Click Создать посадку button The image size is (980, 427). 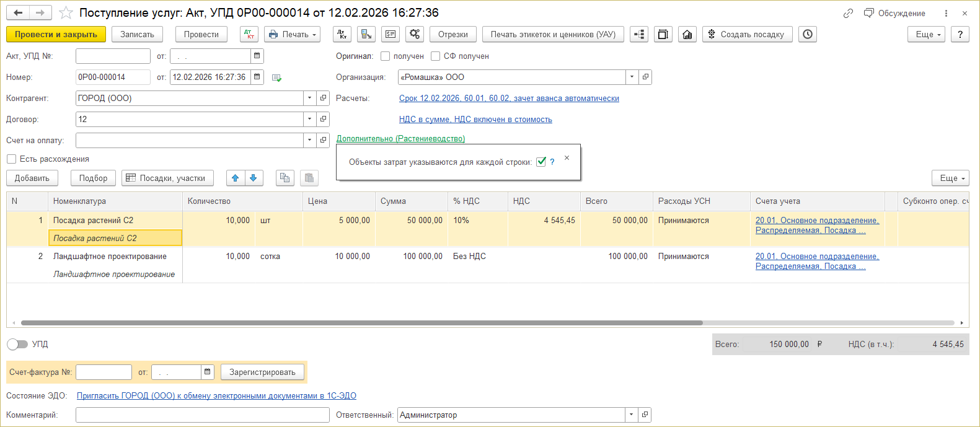(748, 34)
